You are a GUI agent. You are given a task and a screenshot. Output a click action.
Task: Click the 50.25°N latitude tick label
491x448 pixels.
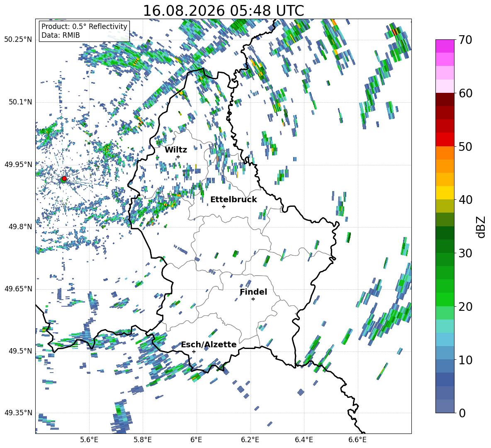18,40
